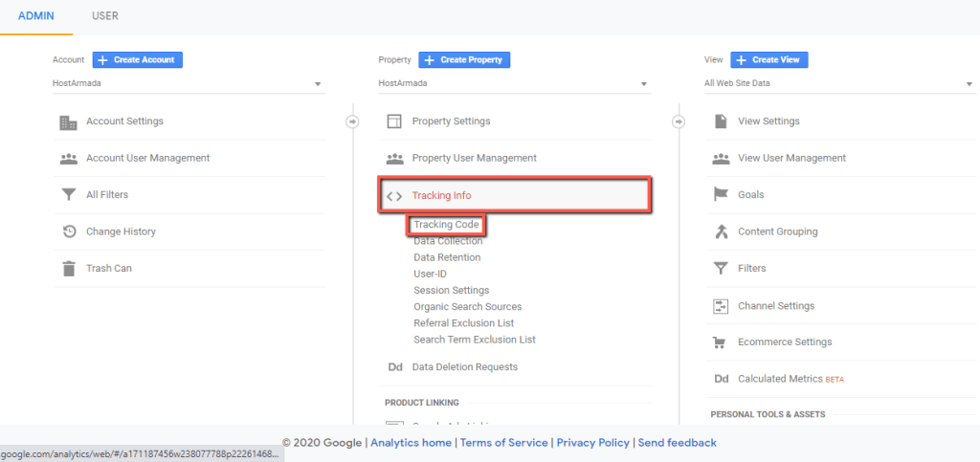
Task: Open the View dropdown All Web Site Data
Action: pyautogui.click(x=840, y=83)
